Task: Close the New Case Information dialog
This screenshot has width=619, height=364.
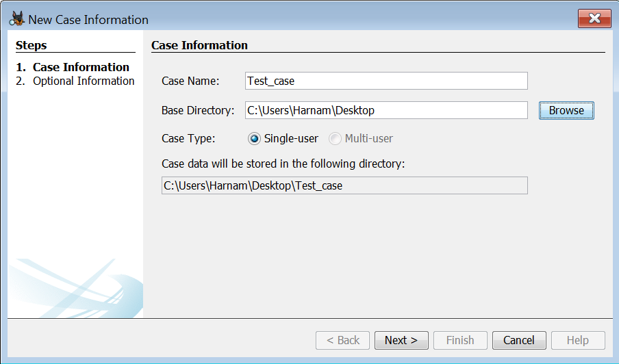Action: coord(594,18)
